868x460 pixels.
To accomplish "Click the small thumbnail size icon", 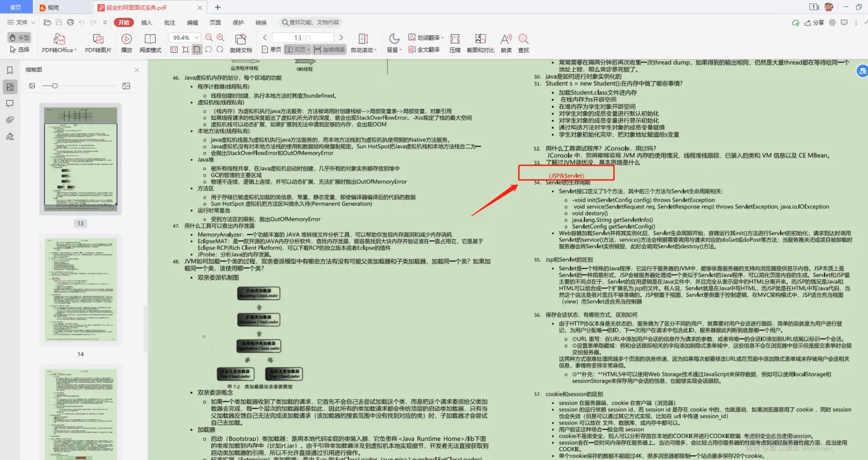I will point(32,86).
